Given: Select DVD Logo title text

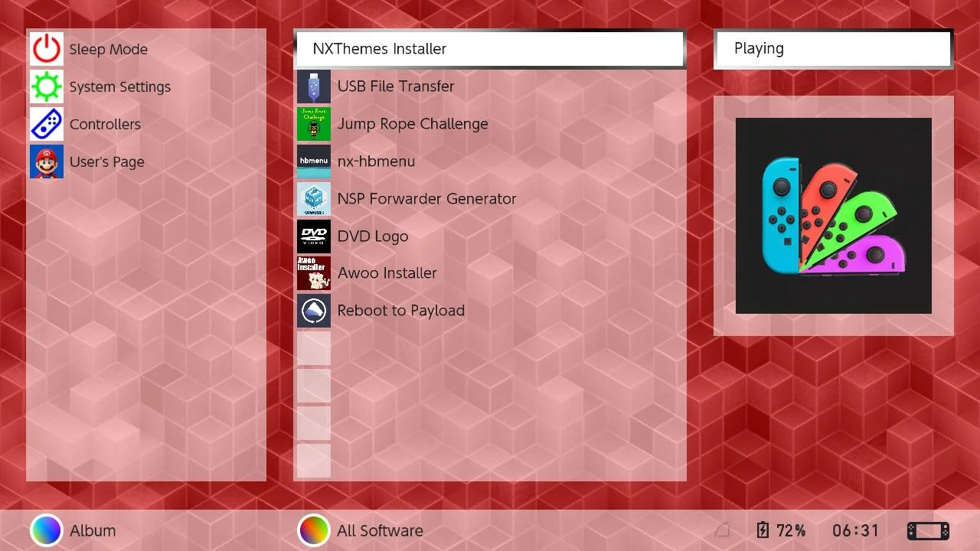Looking at the screenshot, I should tap(373, 236).
